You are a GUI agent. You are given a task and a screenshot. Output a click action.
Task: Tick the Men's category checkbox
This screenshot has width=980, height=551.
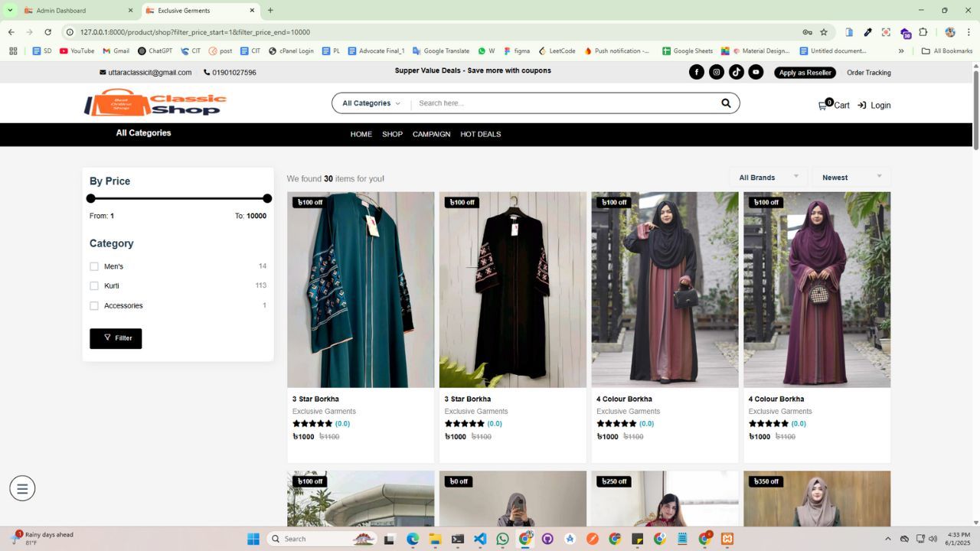[x=94, y=266]
